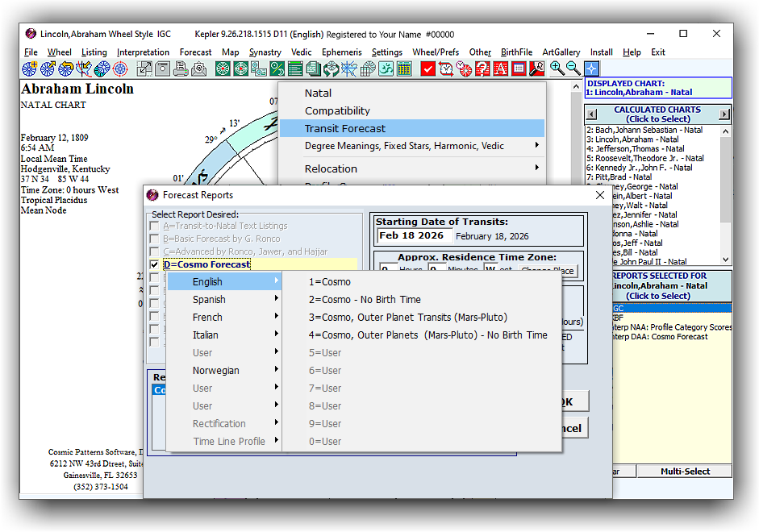Choose Transit Forecast from the dropdown menu
Screen dimensions: 759x532
(x=412, y=128)
